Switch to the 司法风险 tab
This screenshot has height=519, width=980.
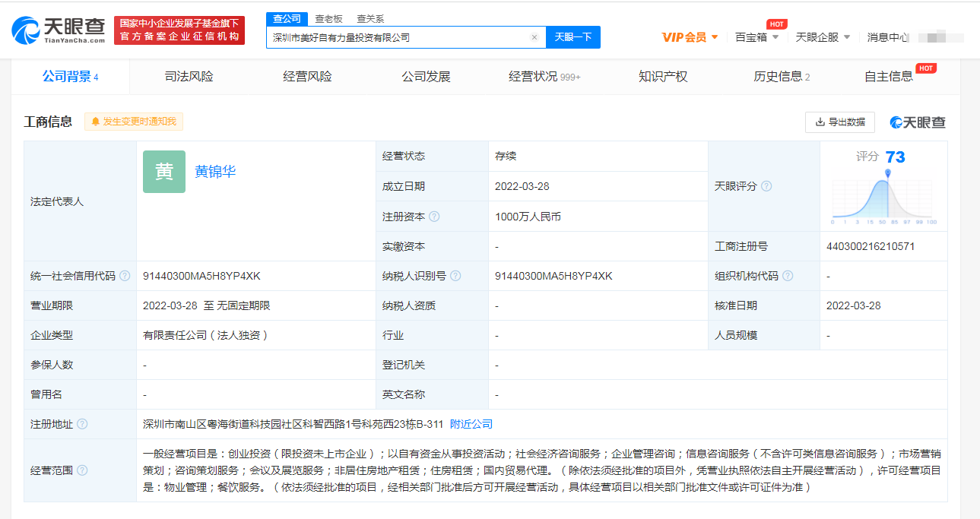(x=189, y=77)
